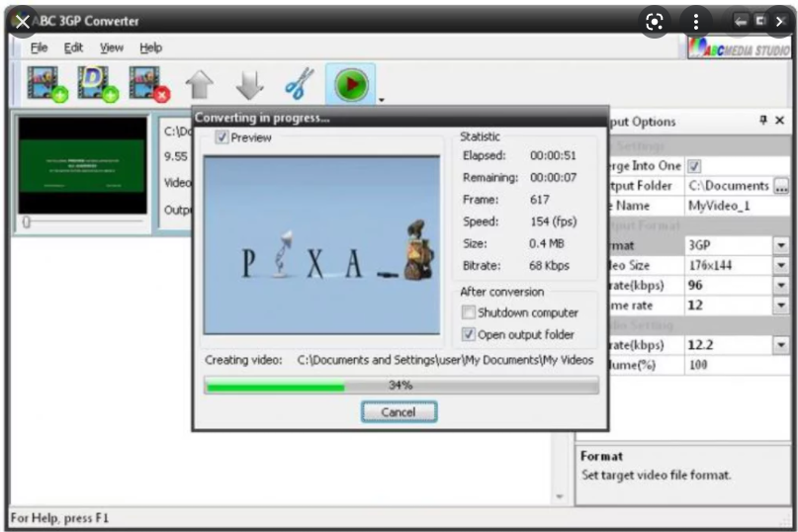Toggle the Preview checkbox
798x532 pixels.
coord(222,137)
